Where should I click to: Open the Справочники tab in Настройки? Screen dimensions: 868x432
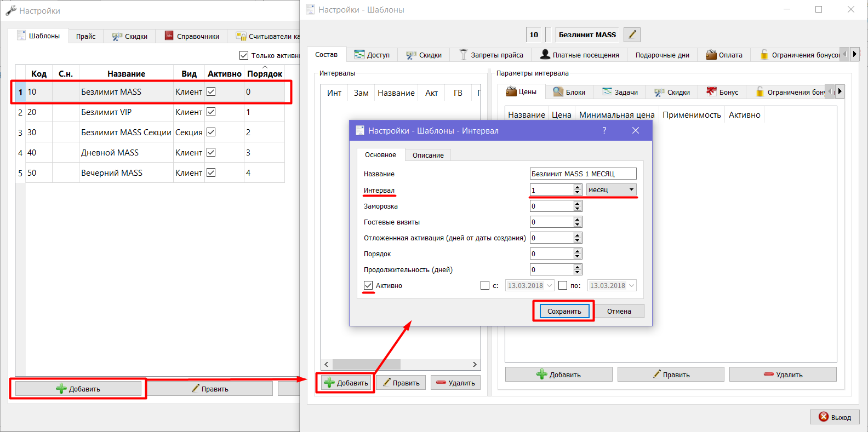(192, 36)
